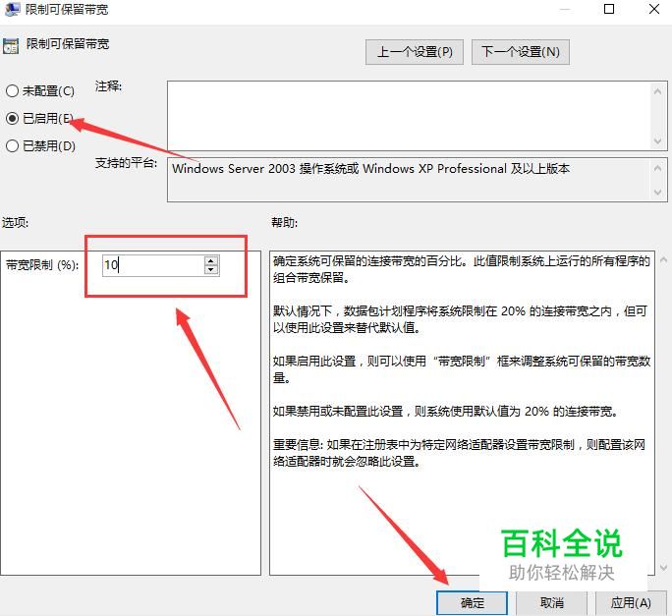Click the 应用(A) button
Viewport: 672px width, 616px height.
tap(631, 603)
